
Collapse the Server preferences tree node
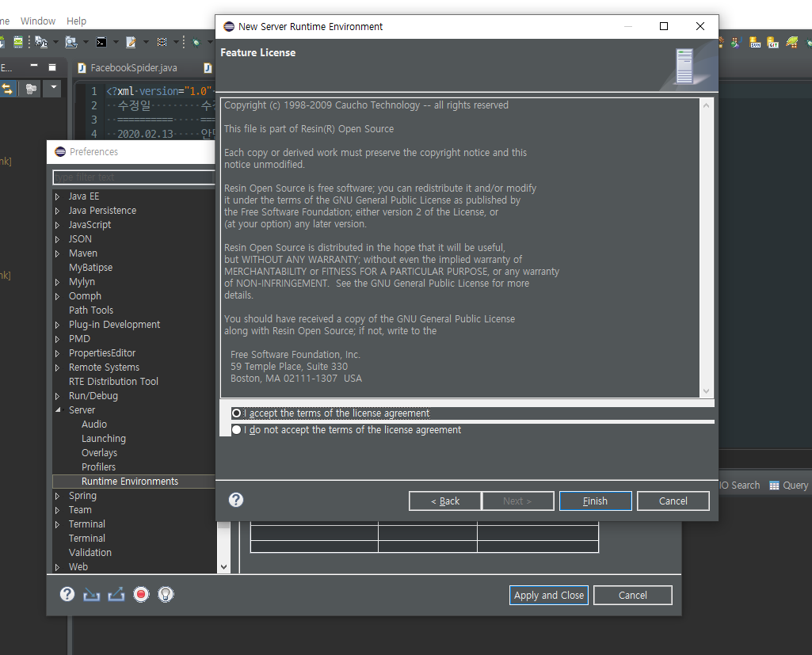[x=58, y=410]
